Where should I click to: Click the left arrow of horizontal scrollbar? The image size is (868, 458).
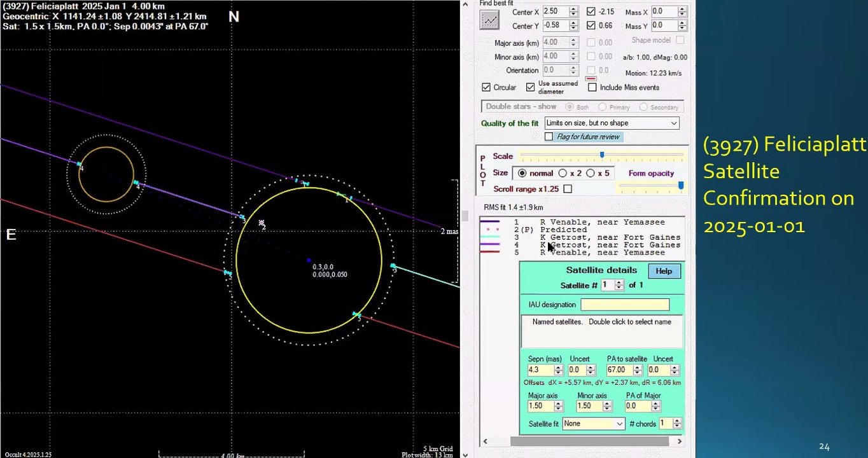pyautogui.click(x=486, y=441)
